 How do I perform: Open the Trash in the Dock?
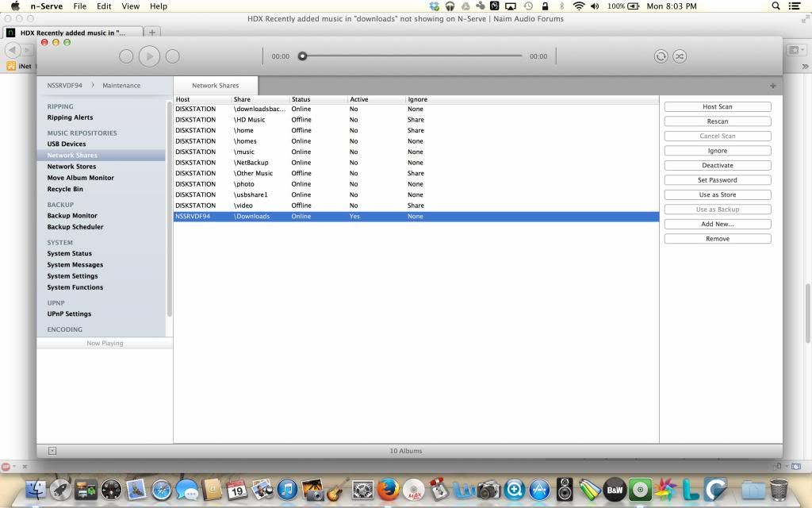click(x=779, y=489)
